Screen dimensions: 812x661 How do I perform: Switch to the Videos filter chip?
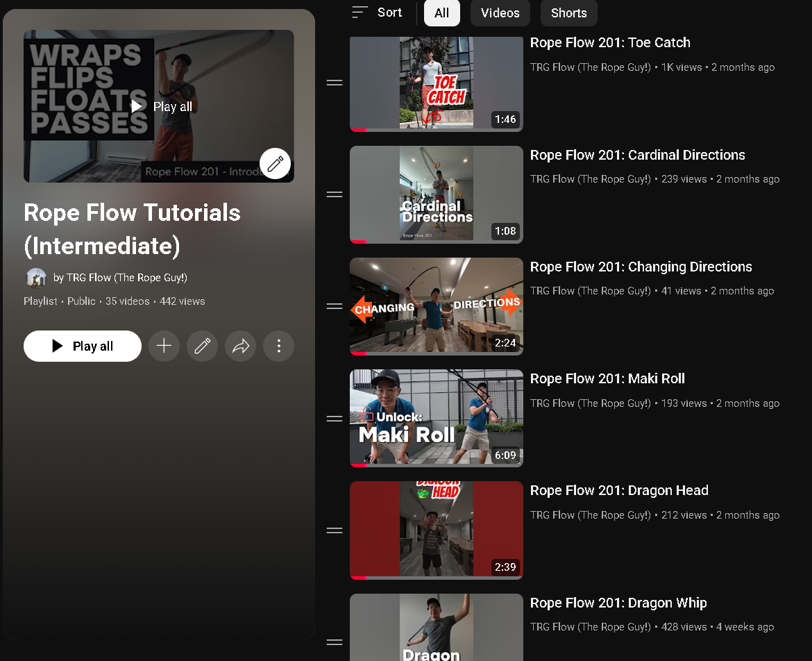click(500, 13)
